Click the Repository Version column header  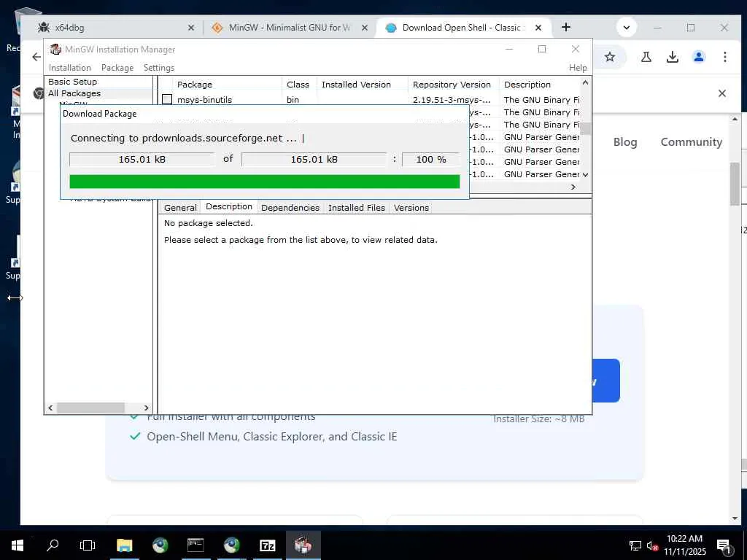tap(453, 85)
